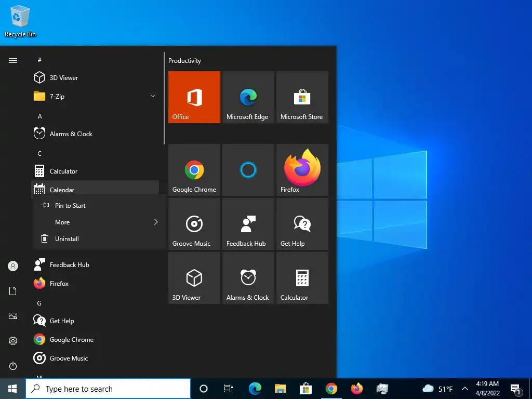532x399 pixels.
Task: Open the Alarms & Clock tile
Action: pos(248,278)
